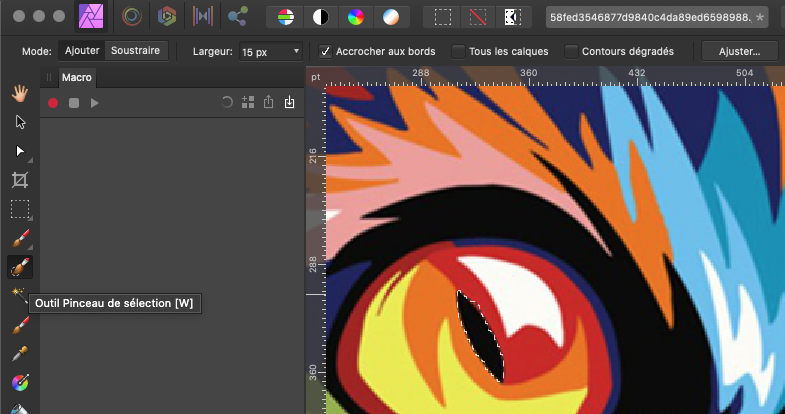Image resolution: width=785 pixels, height=414 pixels.
Task: Click the pt ruler unit corner
Action: click(315, 78)
